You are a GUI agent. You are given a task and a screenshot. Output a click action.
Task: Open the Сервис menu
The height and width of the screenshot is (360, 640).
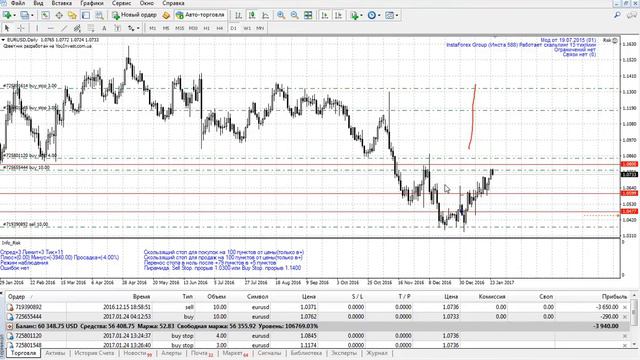pyautogui.click(x=122, y=3)
